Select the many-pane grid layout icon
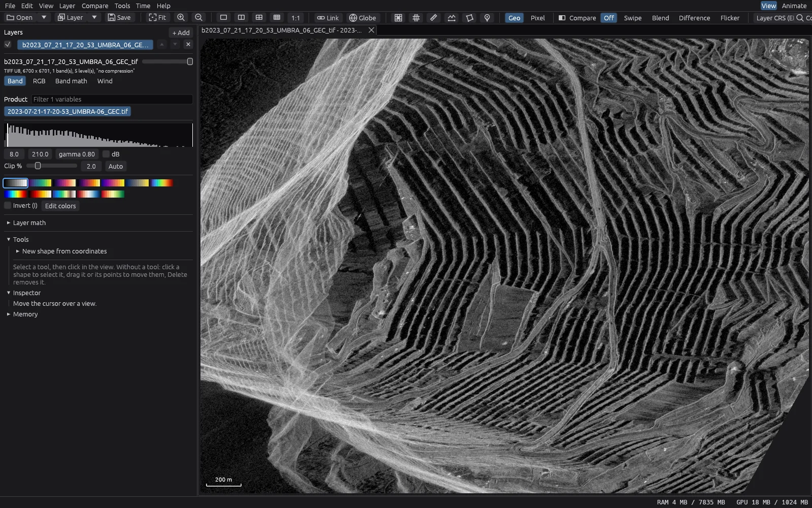The height and width of the screenshot is (508, 812). click(x=277, y=18)
